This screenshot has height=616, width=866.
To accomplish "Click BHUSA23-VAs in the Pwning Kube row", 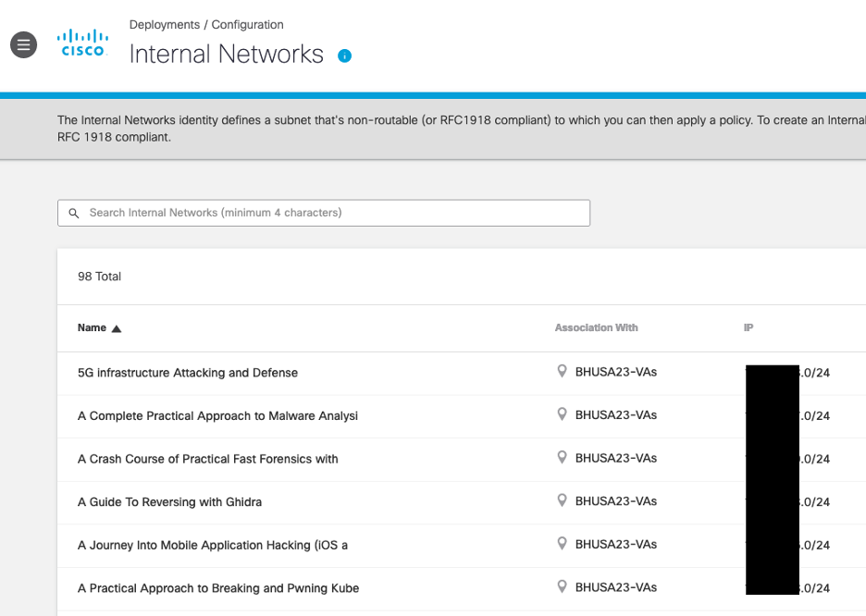I will click(615, 587).
